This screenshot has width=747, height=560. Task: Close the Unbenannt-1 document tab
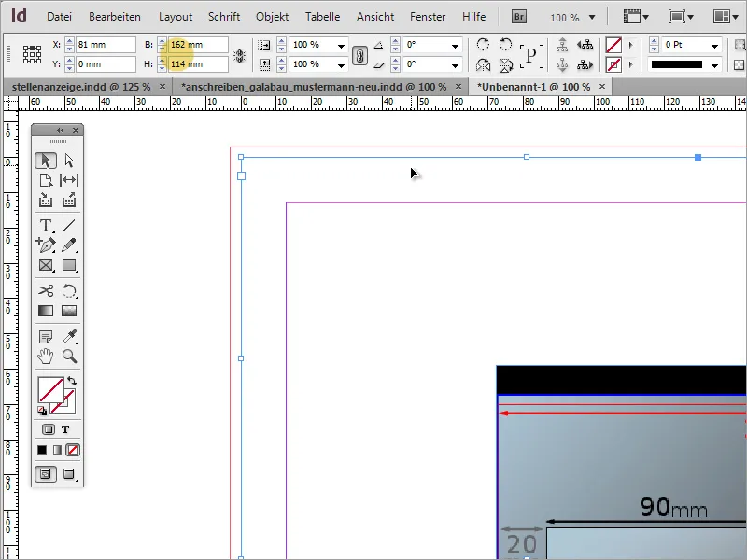pyautogui.click(x=602, y=86)
